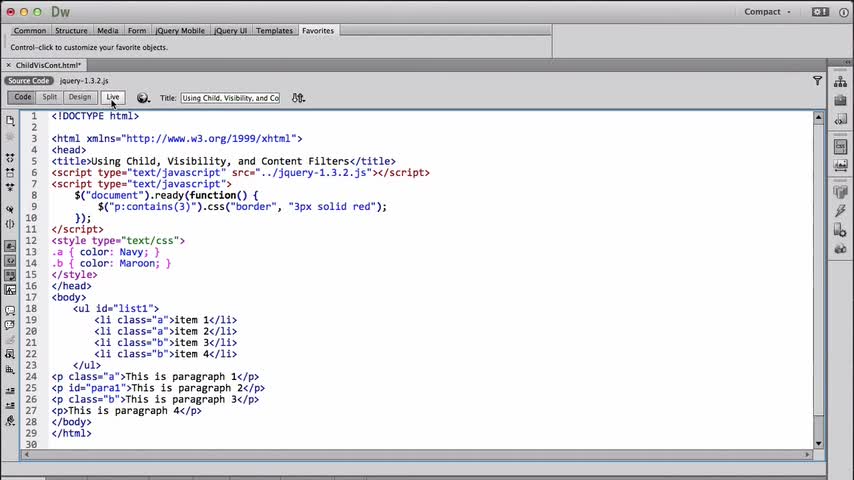Switch to Split view
The image size is (854, 480).
50,97
